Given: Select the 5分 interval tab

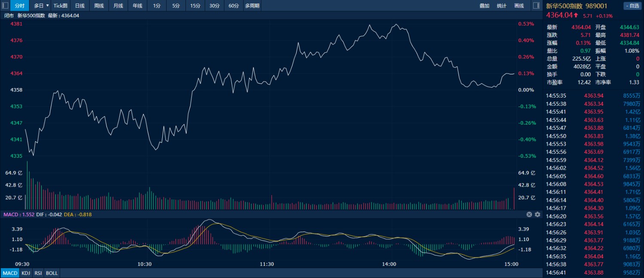Looking at the screenshot, I should pyautogui.click(x=176, y=6).
